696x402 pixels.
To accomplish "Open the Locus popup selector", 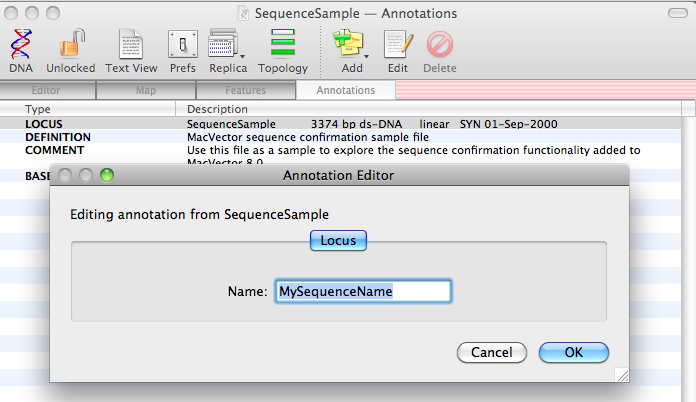I will pos(337,240).
